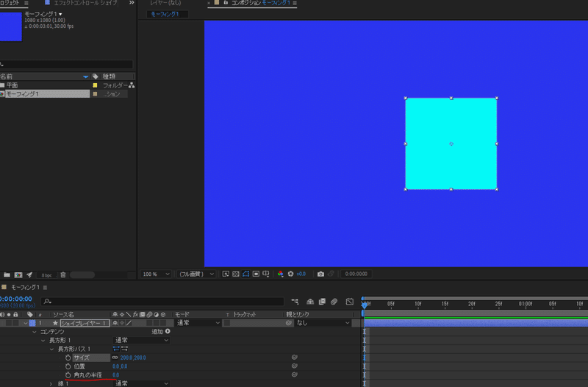
Task: Open the graph editor icon
Action: (x=350, y=302)
